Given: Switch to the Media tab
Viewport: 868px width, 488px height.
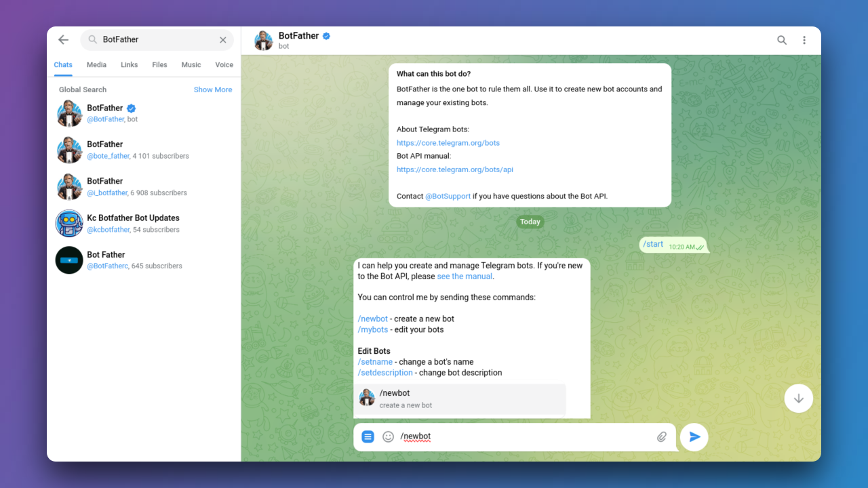Looking at the screenshot, I should point(96,65).
